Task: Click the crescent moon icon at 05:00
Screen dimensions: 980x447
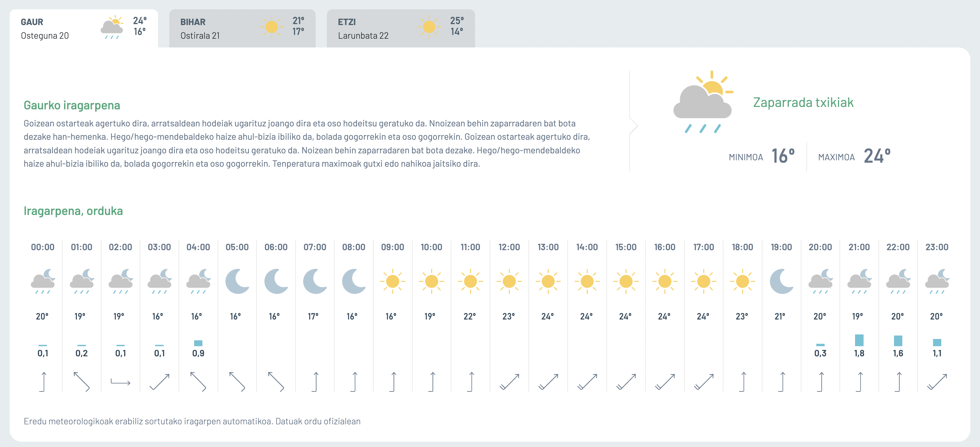Action: coord(237,281)
